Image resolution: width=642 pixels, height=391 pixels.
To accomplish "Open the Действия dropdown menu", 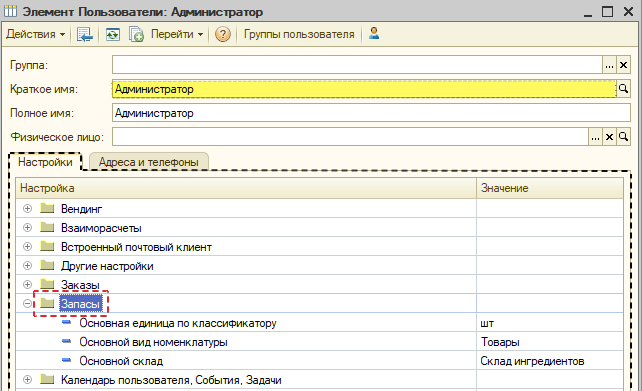I will tap(36, 34).
